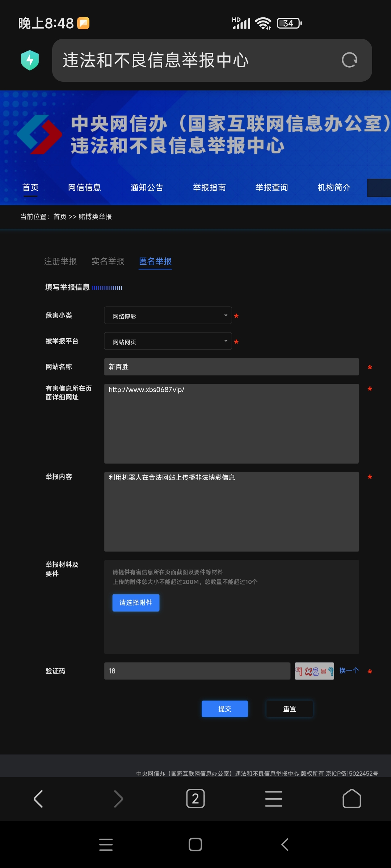This screenshot has width=391, height=868.
Task: Tap the browser forward arrow
Action: tap(118, 799)
